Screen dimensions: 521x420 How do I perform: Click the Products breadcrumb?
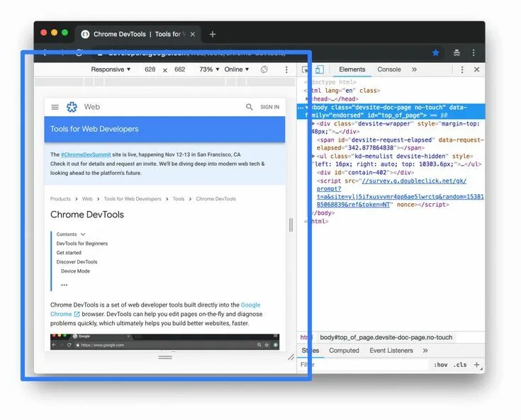coord(60,199)
